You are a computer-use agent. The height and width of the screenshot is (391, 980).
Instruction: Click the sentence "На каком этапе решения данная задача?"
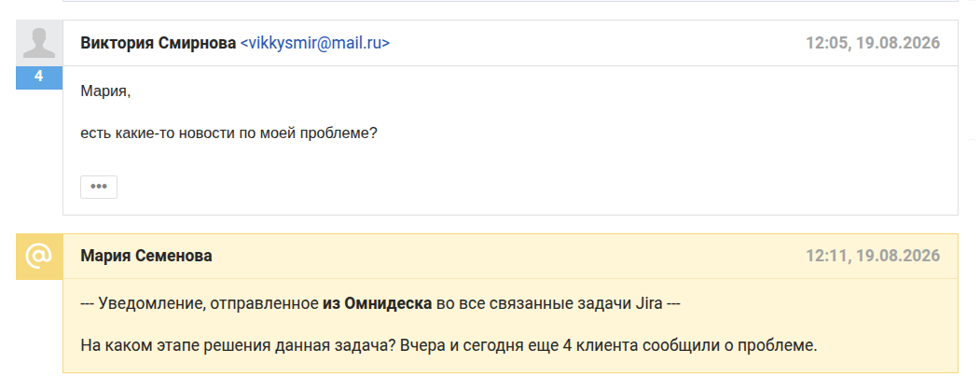(238, 345)
